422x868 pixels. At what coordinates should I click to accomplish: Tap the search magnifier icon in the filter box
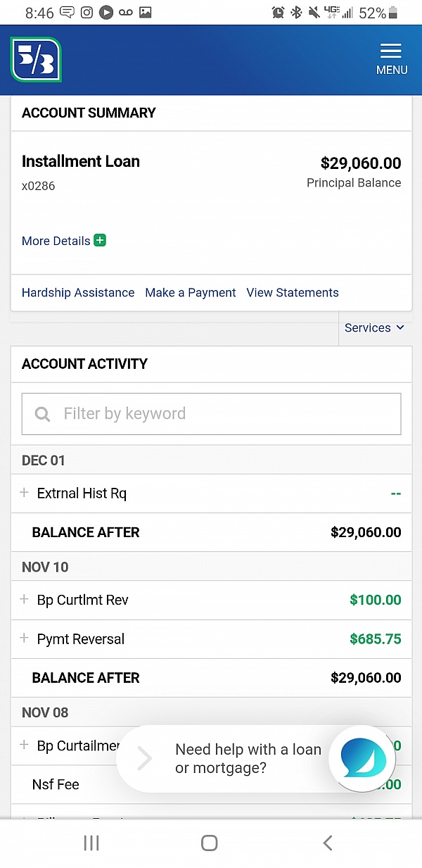coord(42,414)
